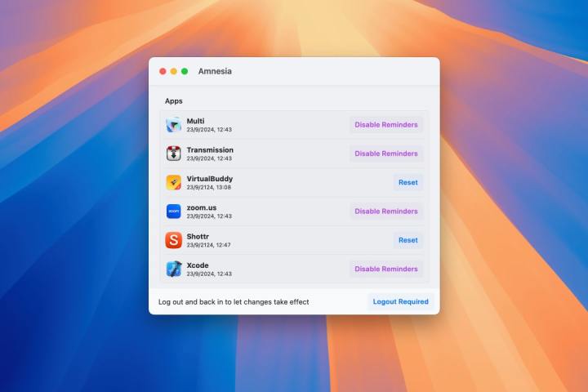The image size is (588, 392).
Task: Click the Logout Required button
Action: pyautogui.click(x=400, y=301)
